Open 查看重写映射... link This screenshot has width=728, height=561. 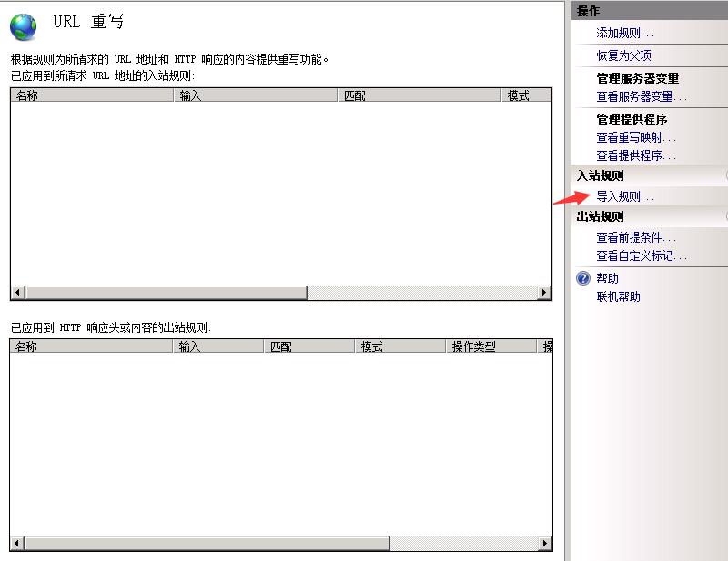click(636, 137)
